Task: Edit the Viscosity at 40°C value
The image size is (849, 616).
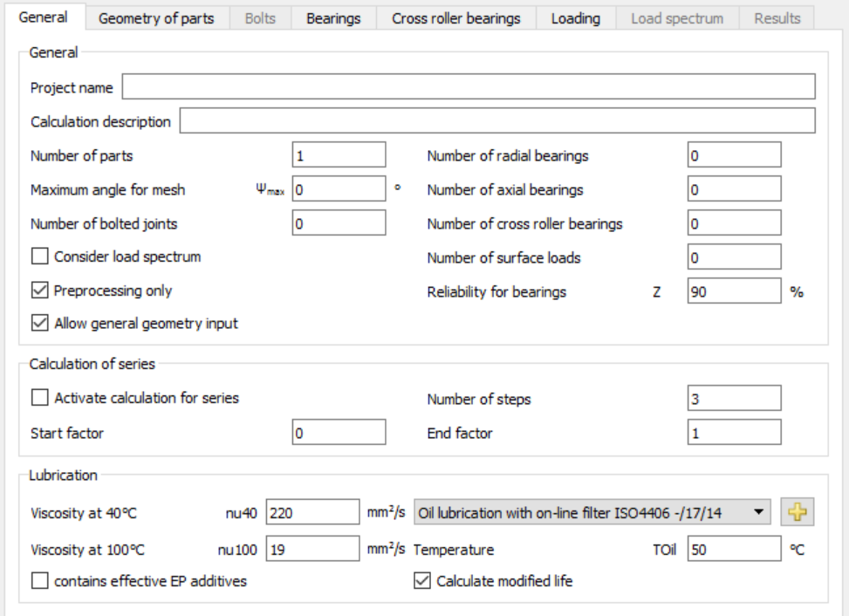Action: pyautogui.click(x=312, y=513)
